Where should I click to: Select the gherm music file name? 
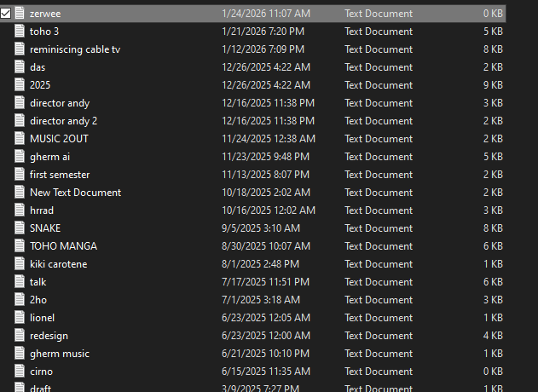tap(59, 354)
